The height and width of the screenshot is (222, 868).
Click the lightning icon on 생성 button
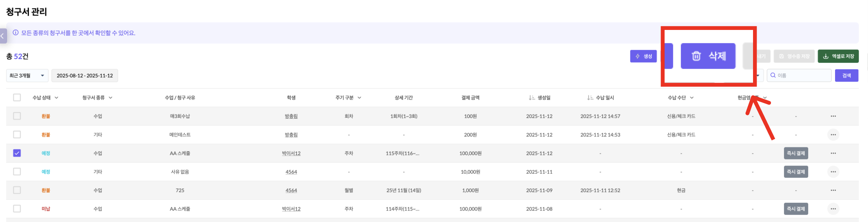pyautogui.click(x=637, y=57)
